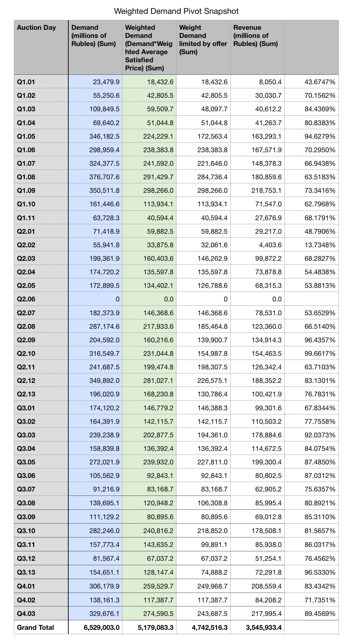Click row label Q3.08

pyautogui.click(x=41, y=503)
